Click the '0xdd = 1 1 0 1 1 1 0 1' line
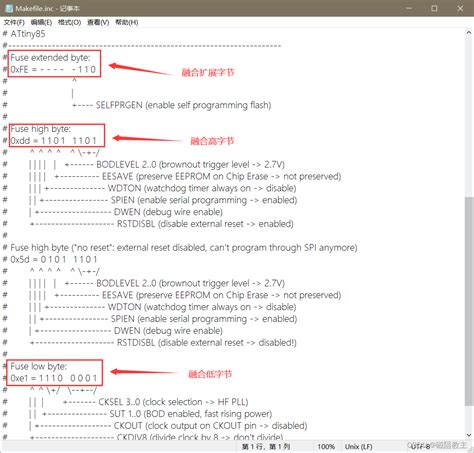The height and width of the screenshot is (453, 474). [x=53, y=141]
